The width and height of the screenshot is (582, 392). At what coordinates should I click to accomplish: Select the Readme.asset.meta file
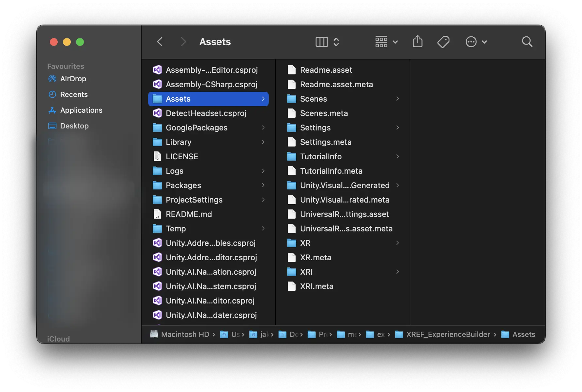click(x=336, y=84)
